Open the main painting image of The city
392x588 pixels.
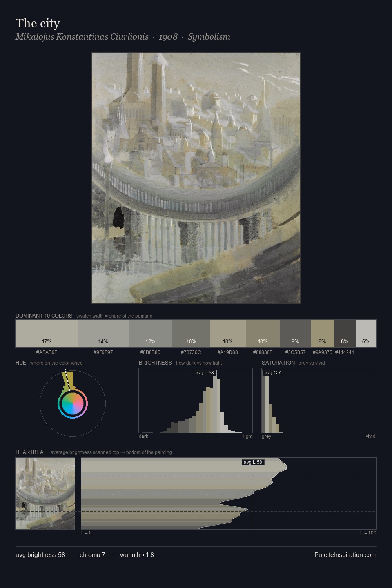pos(196,178)
